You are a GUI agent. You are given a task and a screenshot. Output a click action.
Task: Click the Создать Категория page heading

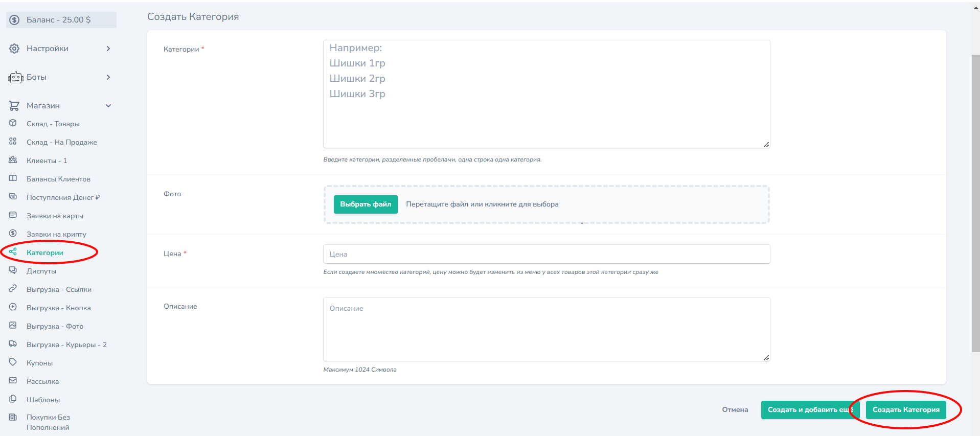[193, 17]
